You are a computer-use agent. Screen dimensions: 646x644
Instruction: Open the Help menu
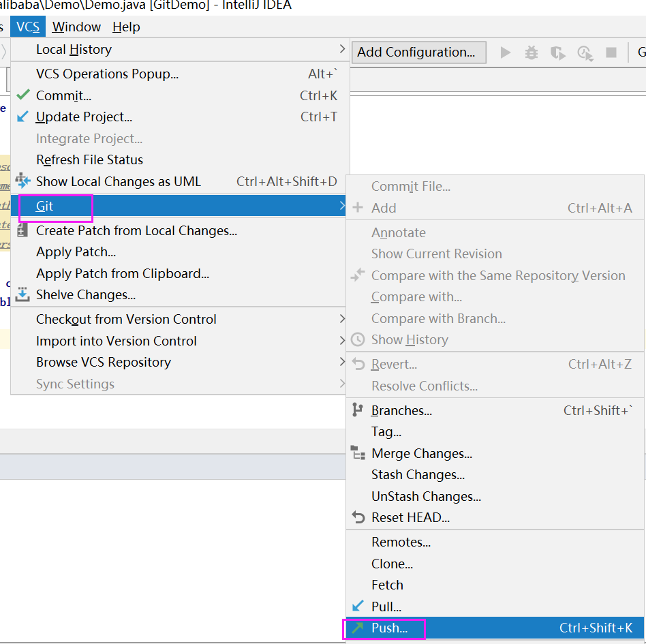click(x=126, y=27)
